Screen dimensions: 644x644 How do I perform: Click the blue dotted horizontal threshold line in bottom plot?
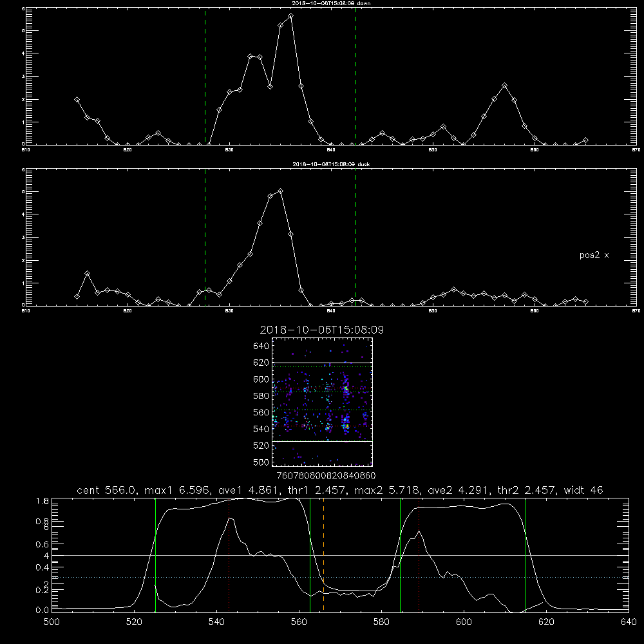(x=340, y=578)
